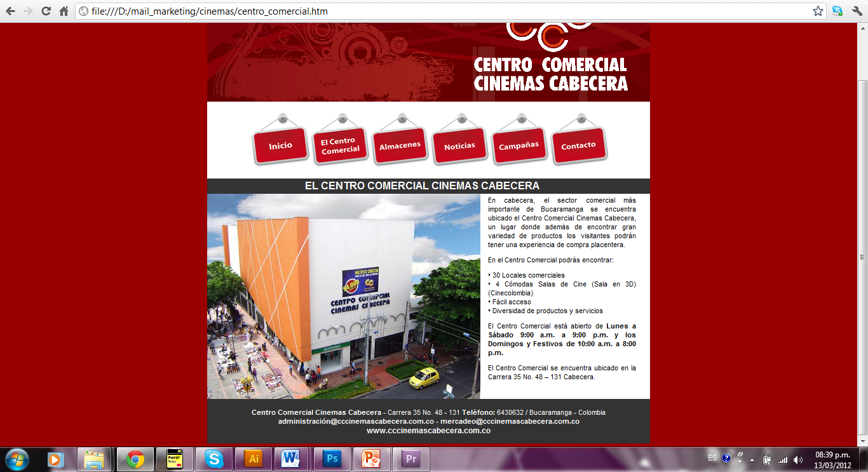
Task: Click the 'Fácil acceso' bullet text
Action: pos(509,302)
